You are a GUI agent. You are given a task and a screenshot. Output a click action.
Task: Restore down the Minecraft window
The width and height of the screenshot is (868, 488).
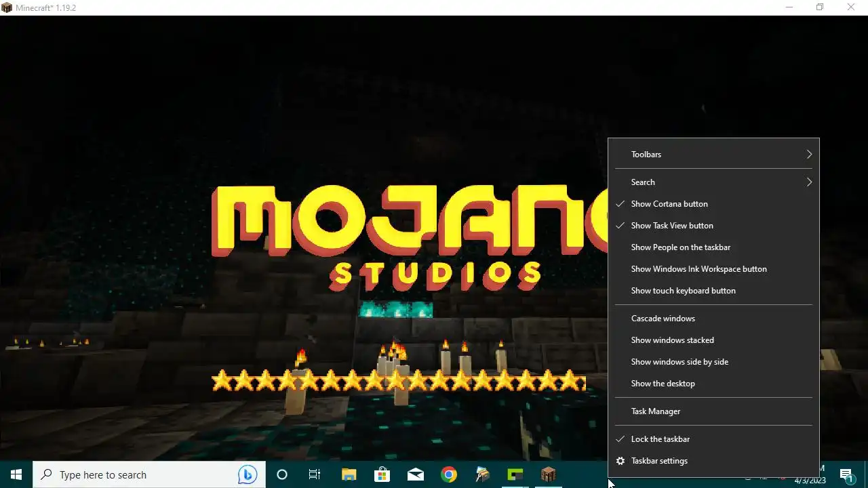(820, 7)
